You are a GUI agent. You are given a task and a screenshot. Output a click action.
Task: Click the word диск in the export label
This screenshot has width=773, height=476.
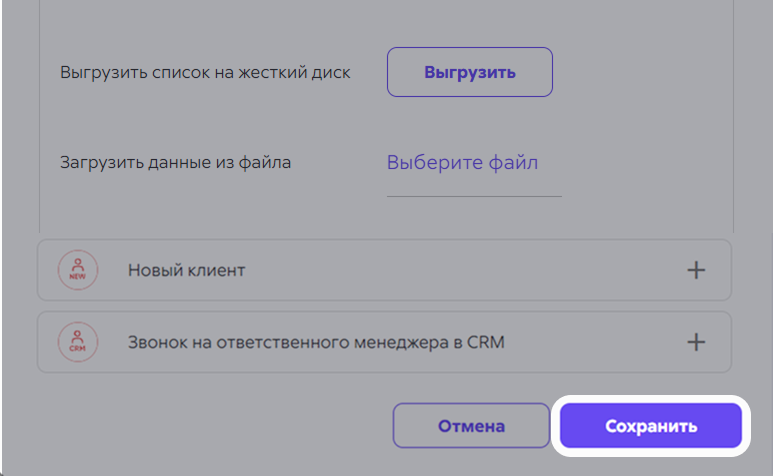click(x=332, y=72)
